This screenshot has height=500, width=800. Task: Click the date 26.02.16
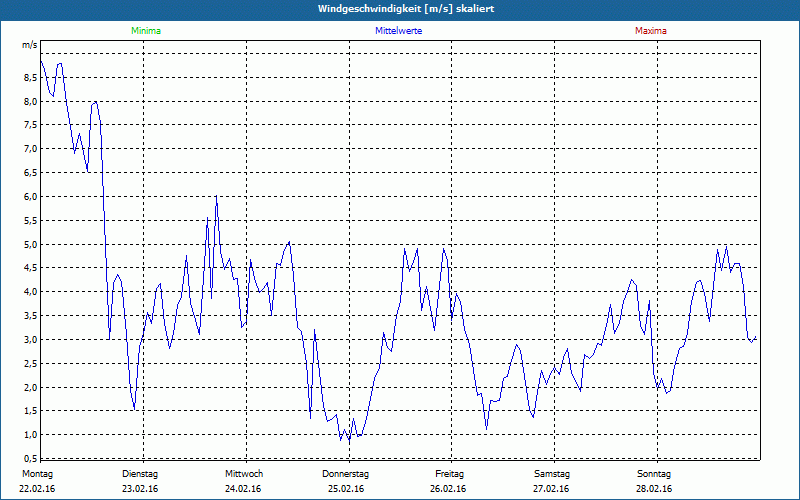click(x=448, y=489)
